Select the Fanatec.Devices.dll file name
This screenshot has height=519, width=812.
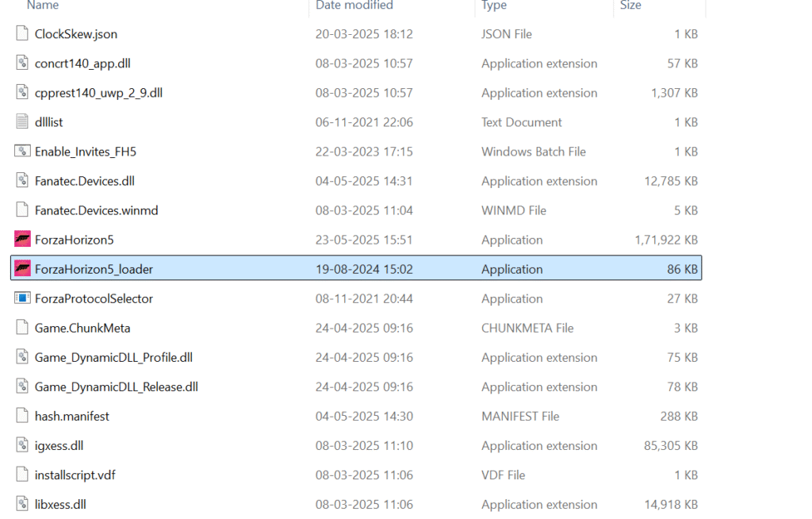tap(84, 182)
